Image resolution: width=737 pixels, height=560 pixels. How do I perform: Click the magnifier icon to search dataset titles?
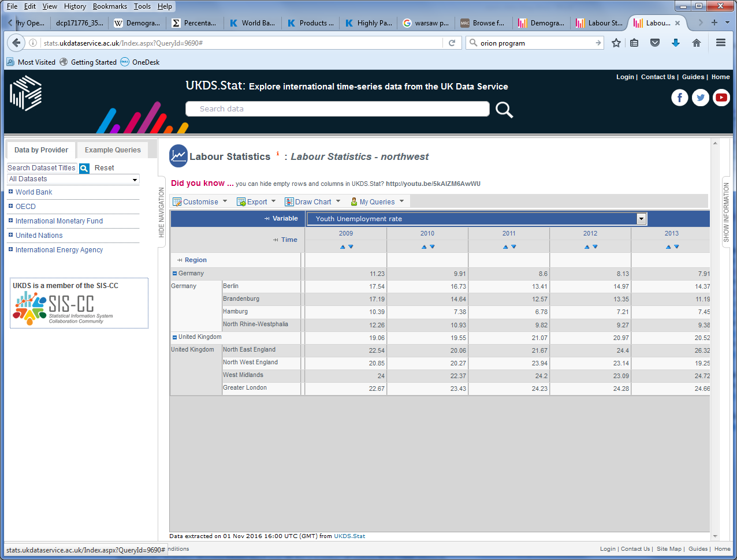pyautogui.click(x=84, y=168)
